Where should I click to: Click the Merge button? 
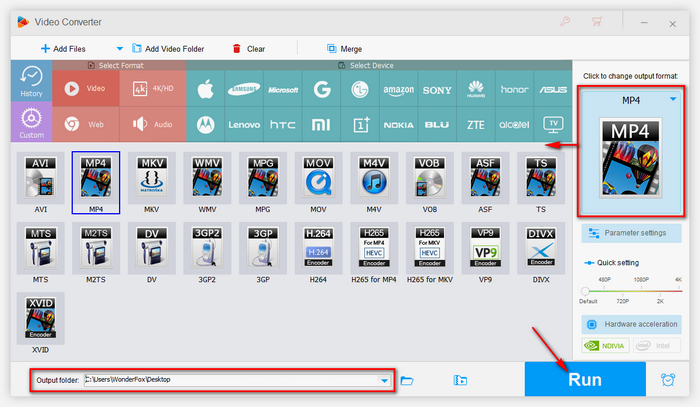[x=344, y=49]
